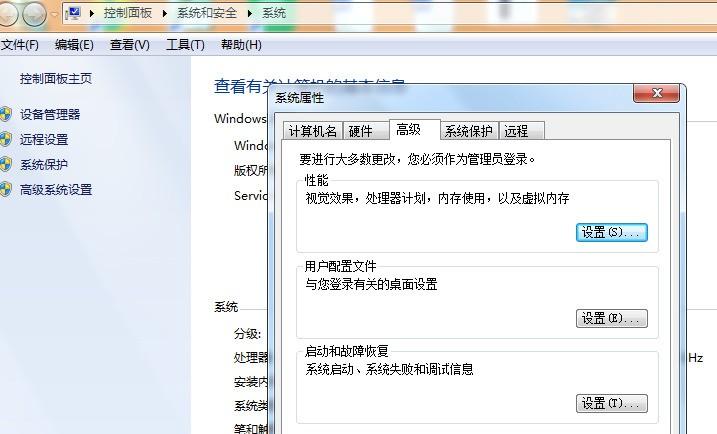This screenshot has width=717, height=434.
Task: Open 远程设置 link in sidebar
Action: click(44, 139)
